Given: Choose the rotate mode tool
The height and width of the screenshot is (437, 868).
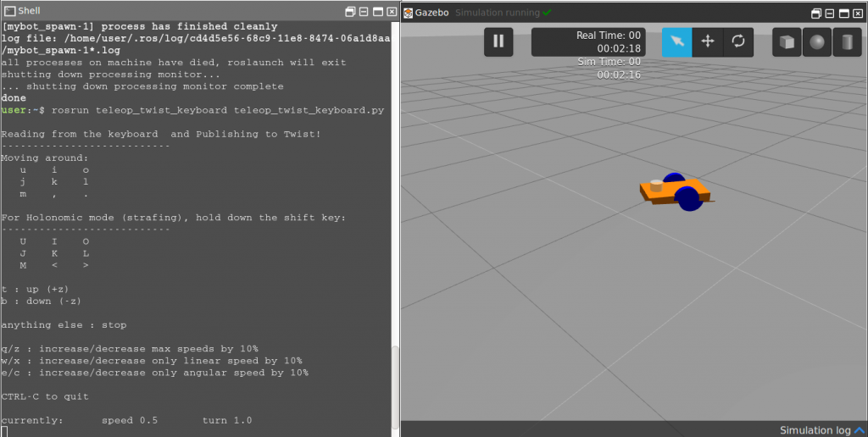Looking at the screenshot, I should point(738,42).
